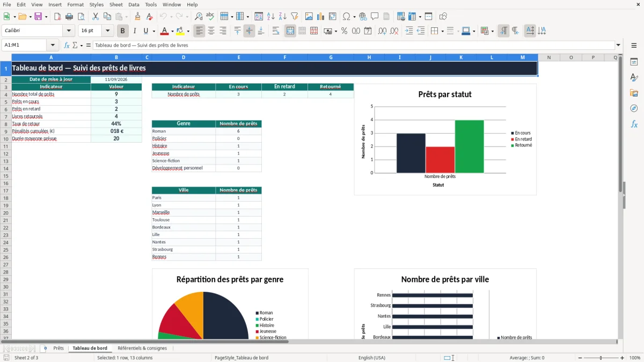Toggle align right
Image resolution: width=644 pixels, height=362 pixels.
[223, 31]
